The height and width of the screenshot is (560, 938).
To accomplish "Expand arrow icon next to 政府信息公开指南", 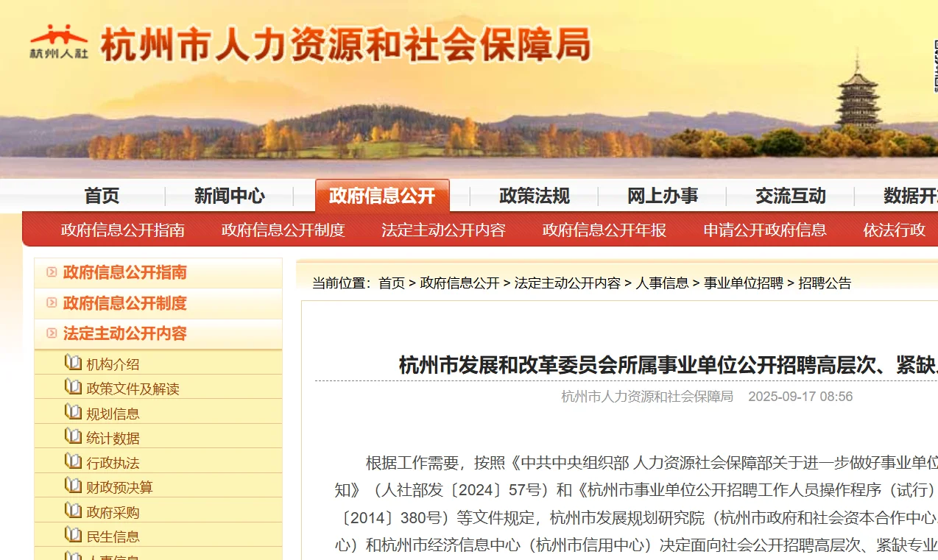I will click(52, 272).
